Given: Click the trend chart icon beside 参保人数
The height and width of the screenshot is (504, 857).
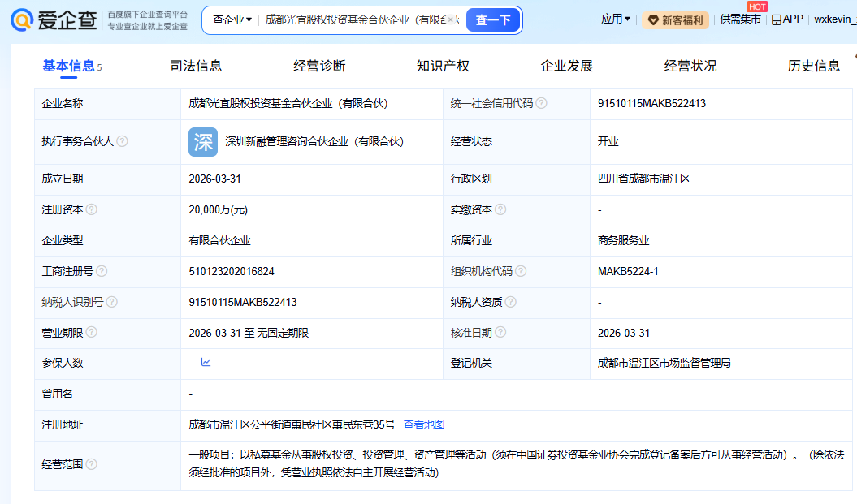Looking at the screenshot, I should 206,363.
